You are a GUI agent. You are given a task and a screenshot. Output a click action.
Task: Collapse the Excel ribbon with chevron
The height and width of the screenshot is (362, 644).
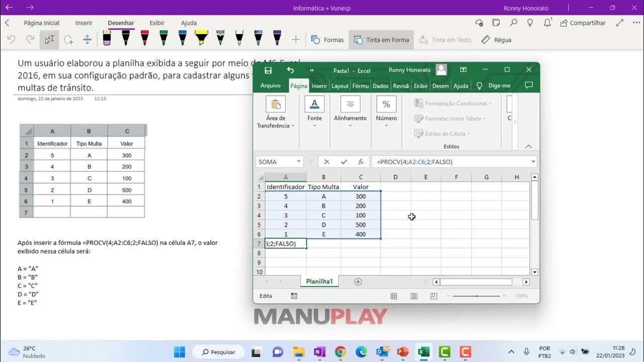(529, 146)
